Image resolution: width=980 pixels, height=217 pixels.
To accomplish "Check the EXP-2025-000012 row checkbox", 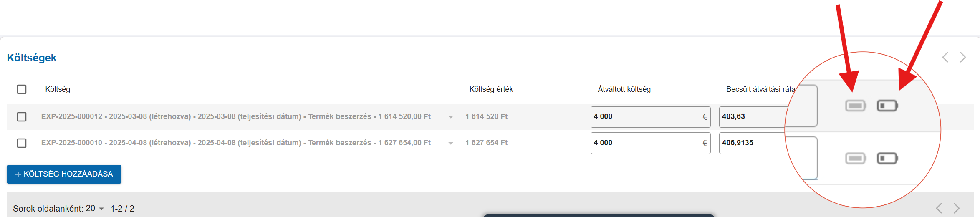I will click(22, 117).
